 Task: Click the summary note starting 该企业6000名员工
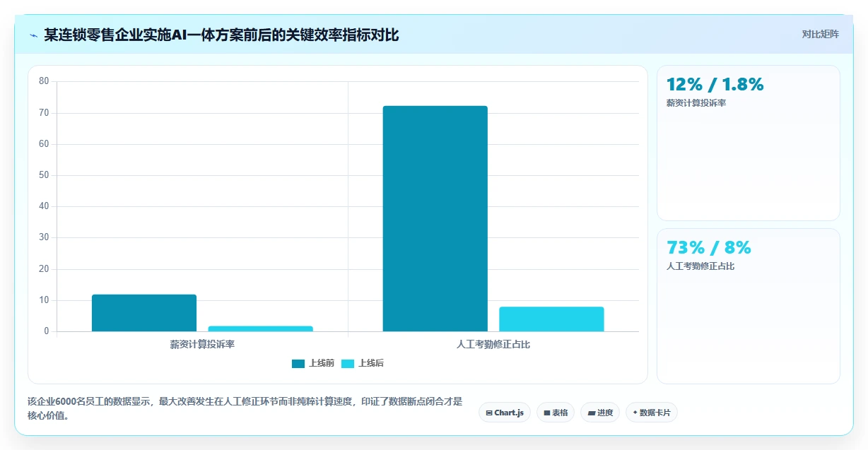point(245,408)
